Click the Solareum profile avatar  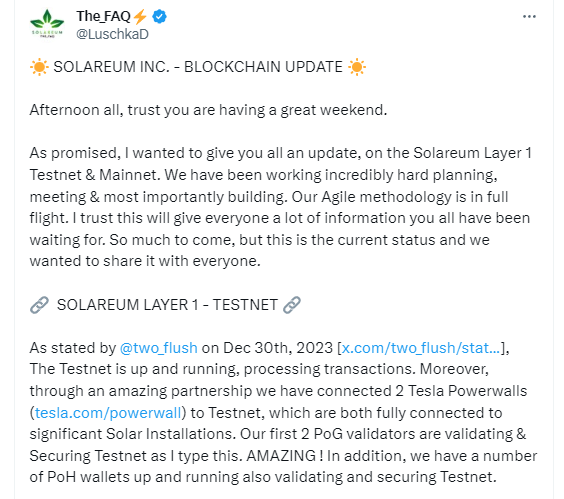[x=47, y=24]
